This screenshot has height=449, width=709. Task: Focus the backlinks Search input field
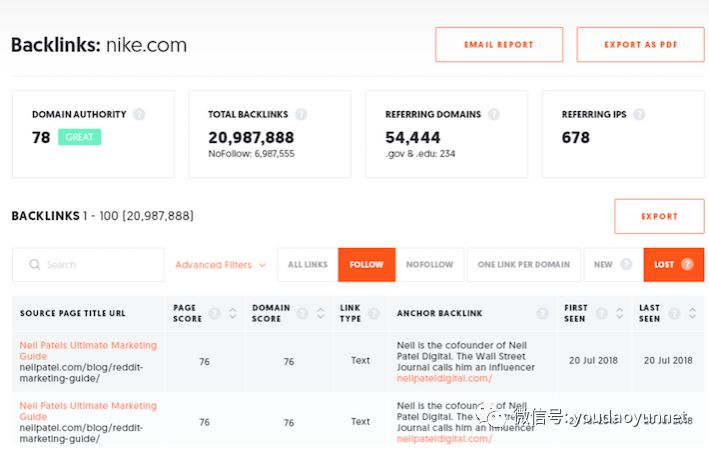point(88,265)
